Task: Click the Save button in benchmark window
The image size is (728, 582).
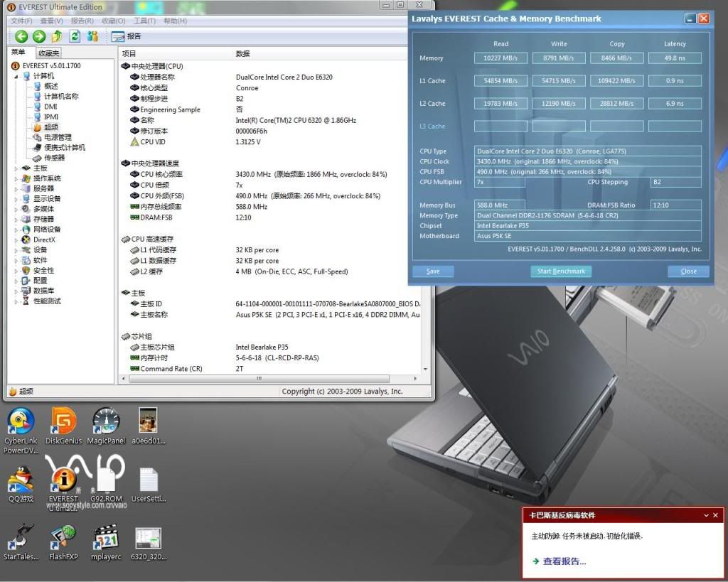Action: pos(433,271)
